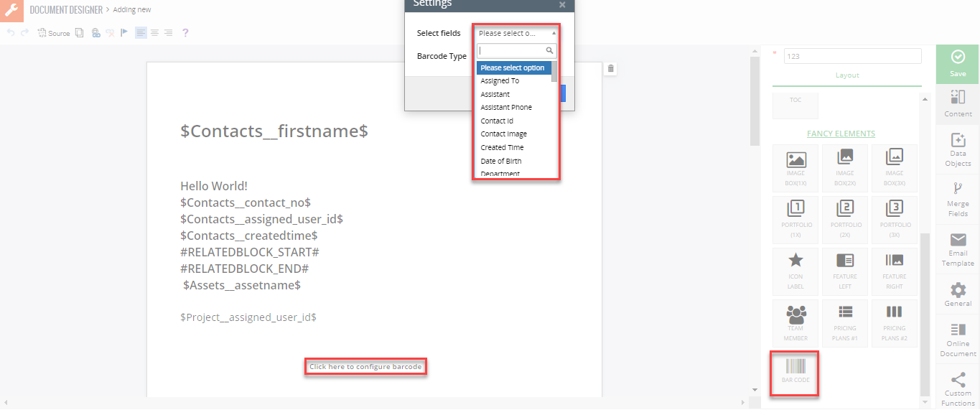Open the Online Document sidebar tab

point(958,339)
